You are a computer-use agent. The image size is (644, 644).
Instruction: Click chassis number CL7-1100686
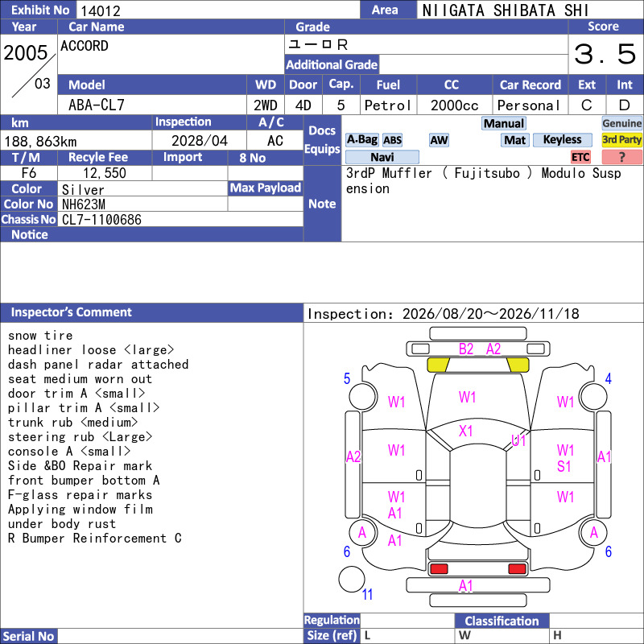pyautogui.click(x=101, y=220)
